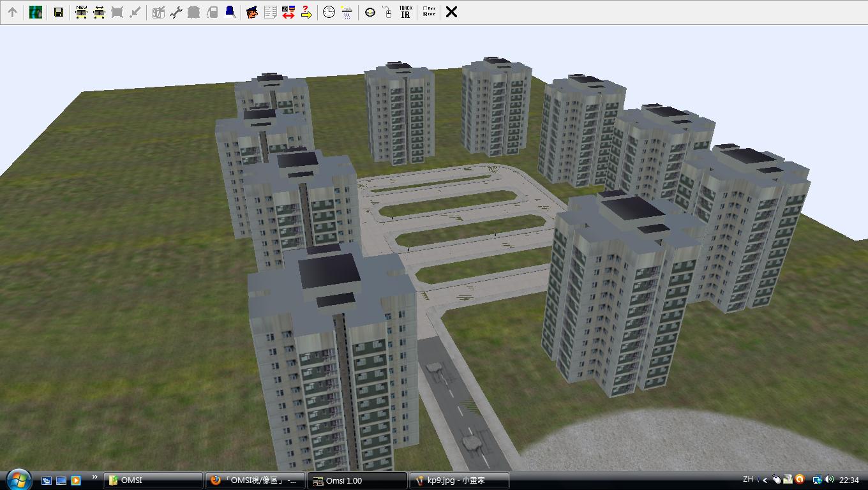Toggle the blue emergency light icon
The width and height of the screenshot is (868, 490).
pos(230,12)
